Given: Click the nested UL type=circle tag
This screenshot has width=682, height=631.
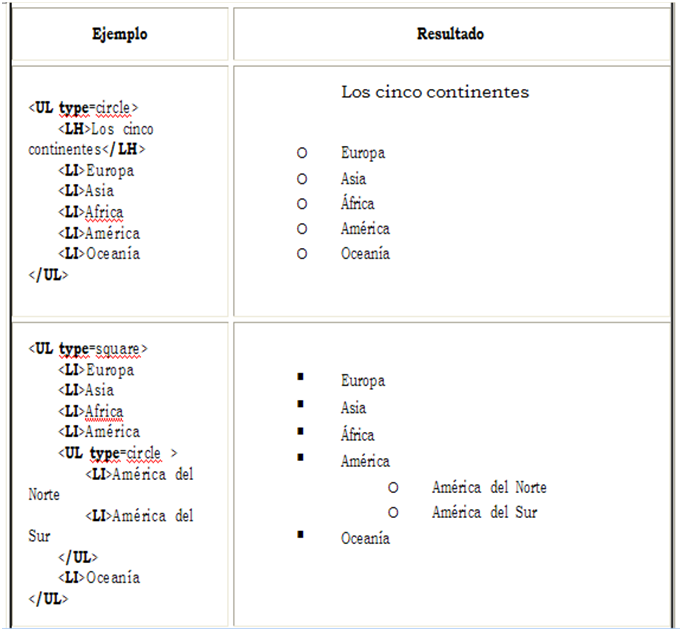Looking at the screenshot, I should (x=118, y=453).
